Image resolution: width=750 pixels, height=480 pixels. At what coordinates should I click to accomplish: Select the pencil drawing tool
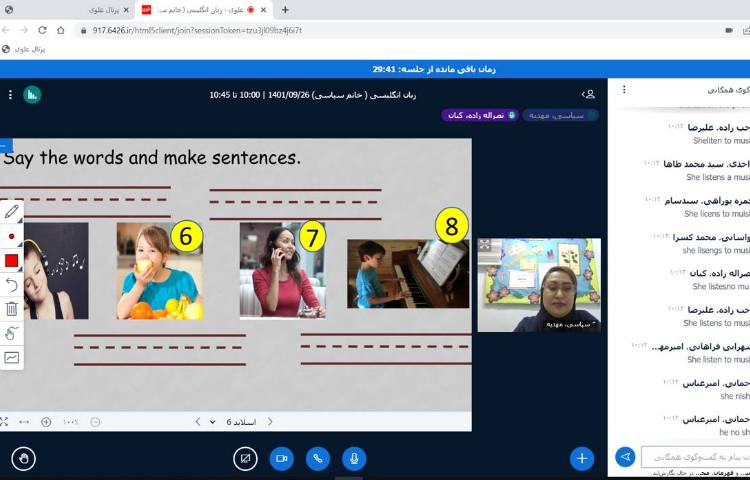(12, 211)
